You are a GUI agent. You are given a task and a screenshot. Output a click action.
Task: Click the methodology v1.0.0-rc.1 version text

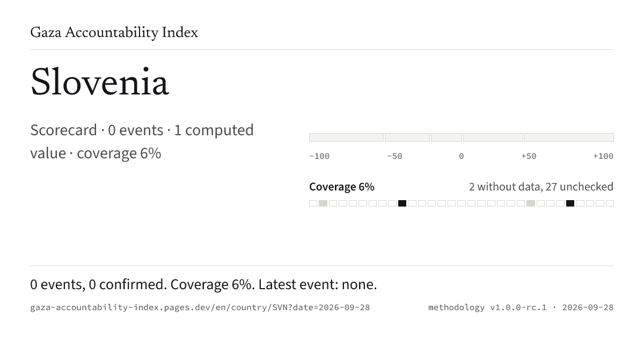[487, 307]
